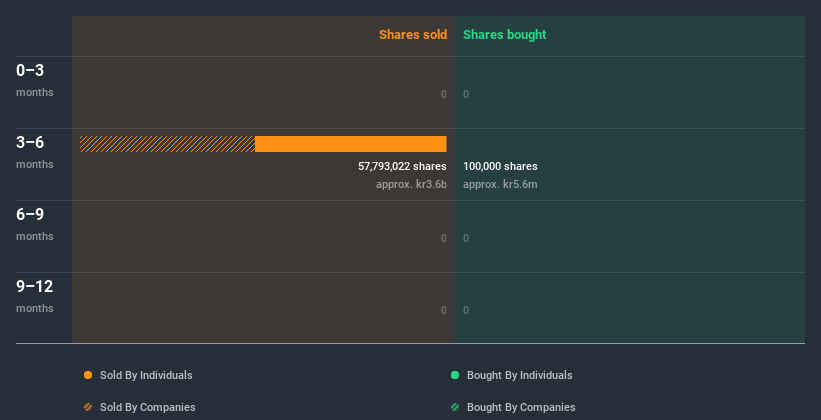
Task: Click the approx. kr3.6b amount
Action: 411,184
